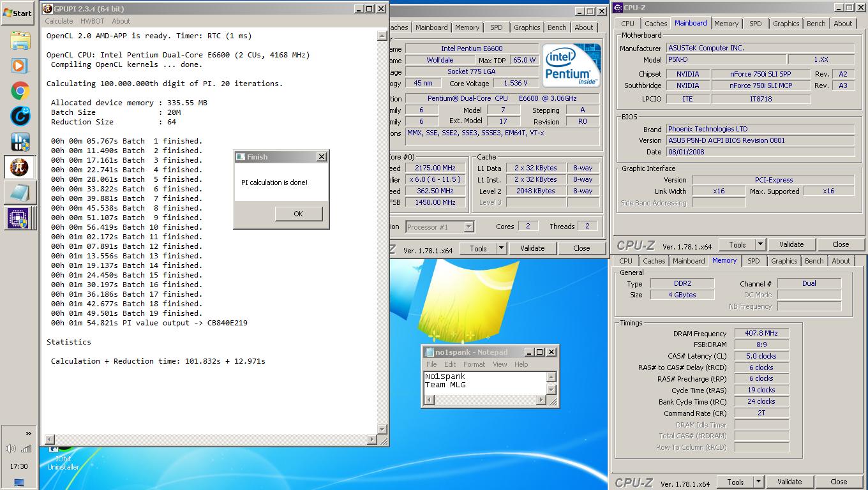Open Tools dropdown arrow in Memory CPU-Z window
This screenshot has height=490, width=868.
[758, 482]
